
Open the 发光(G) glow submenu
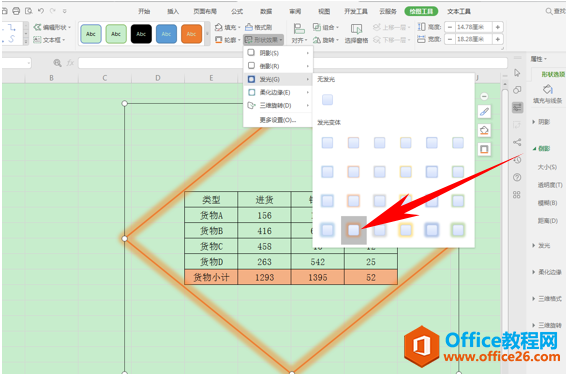[x=278, y=79]
